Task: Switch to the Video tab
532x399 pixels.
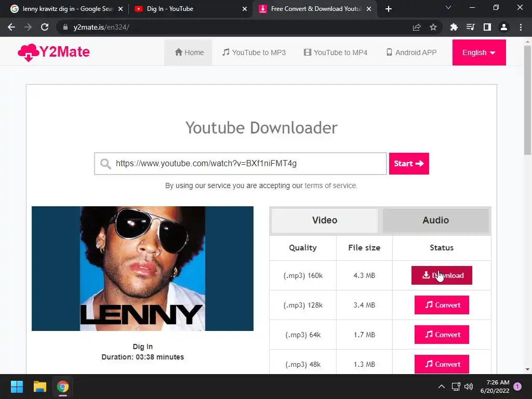Action: pos(325,220)
